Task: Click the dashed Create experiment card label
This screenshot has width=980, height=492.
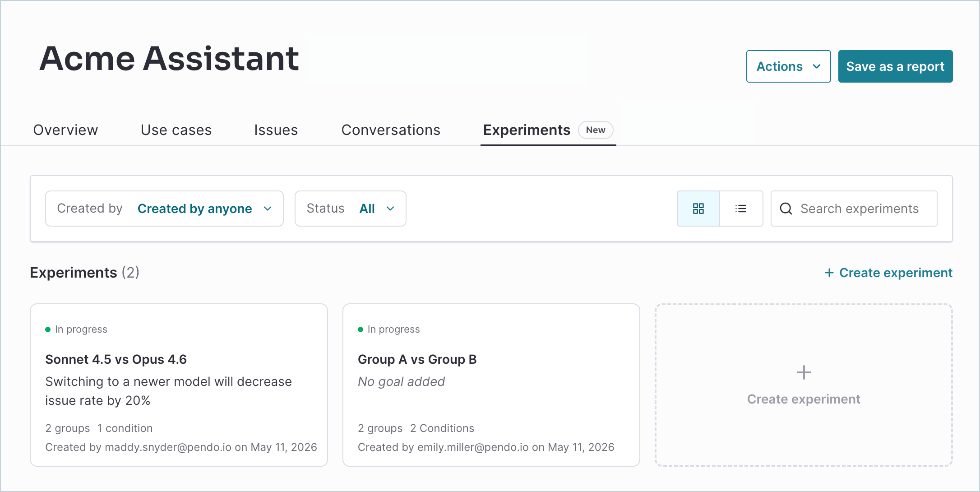Action: 804,399
